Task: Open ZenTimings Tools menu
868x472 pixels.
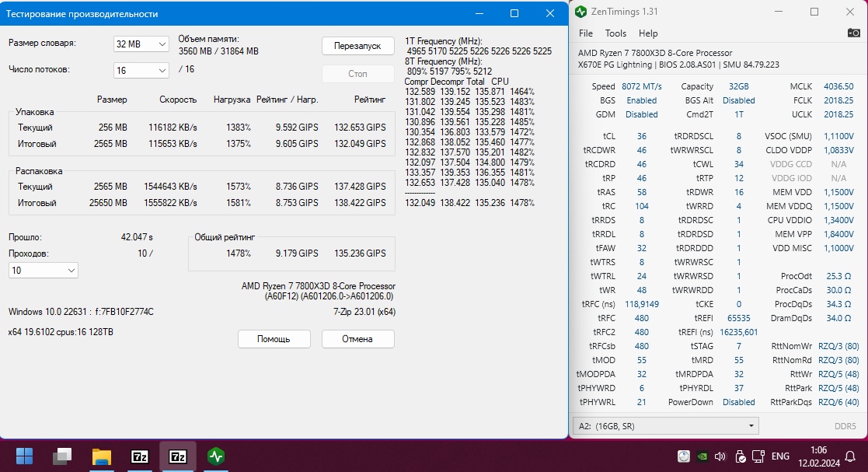Action: point(615,33)
